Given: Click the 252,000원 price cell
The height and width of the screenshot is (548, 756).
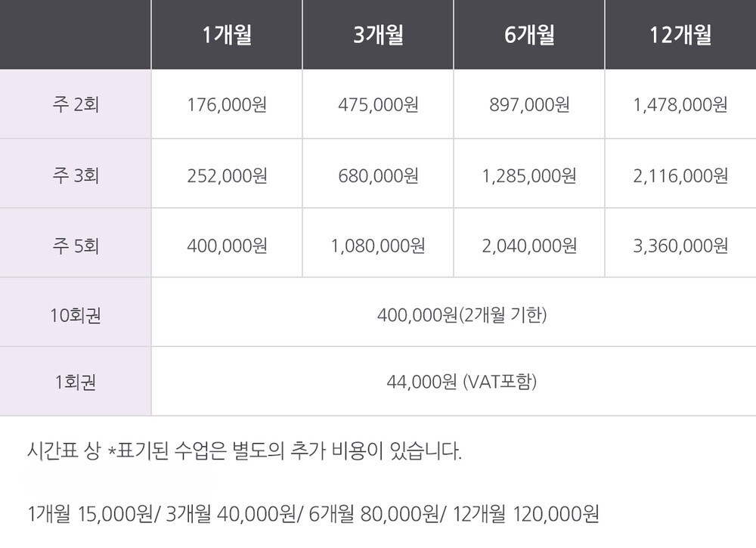Looking at the screenshot, I should (227, 175).
